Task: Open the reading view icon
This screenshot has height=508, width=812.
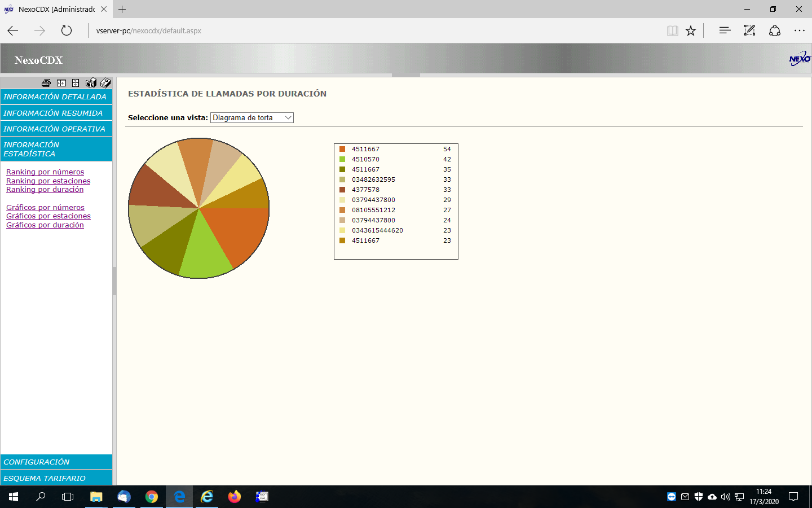Action: [672, 30]
